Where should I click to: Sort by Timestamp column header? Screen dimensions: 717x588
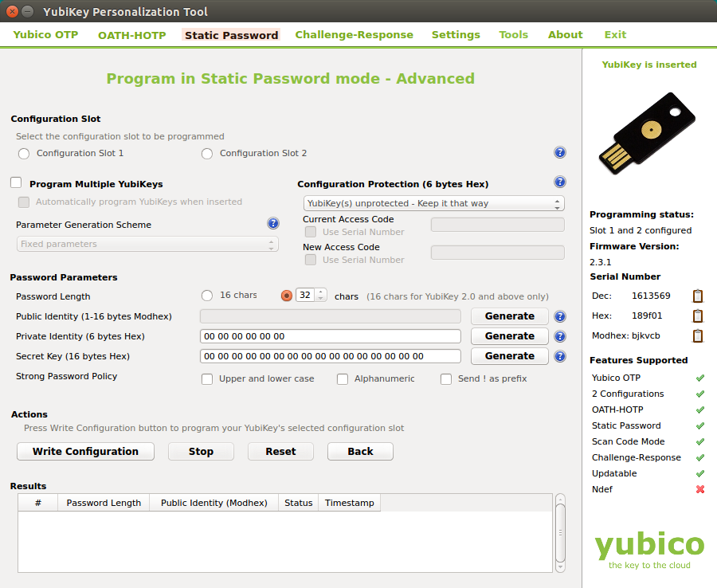[350, 503]
